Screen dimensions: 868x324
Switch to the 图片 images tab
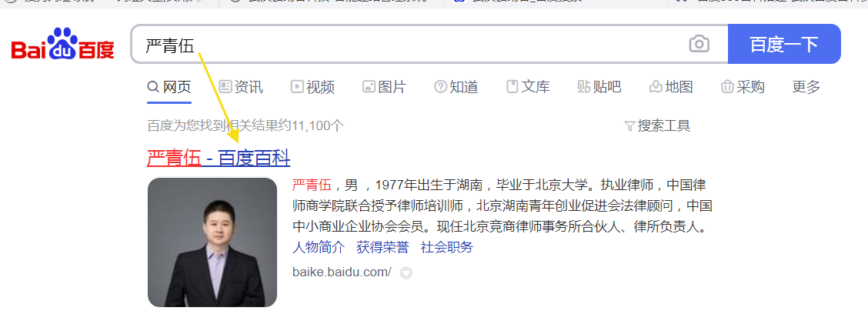click(x=384, y=86)
